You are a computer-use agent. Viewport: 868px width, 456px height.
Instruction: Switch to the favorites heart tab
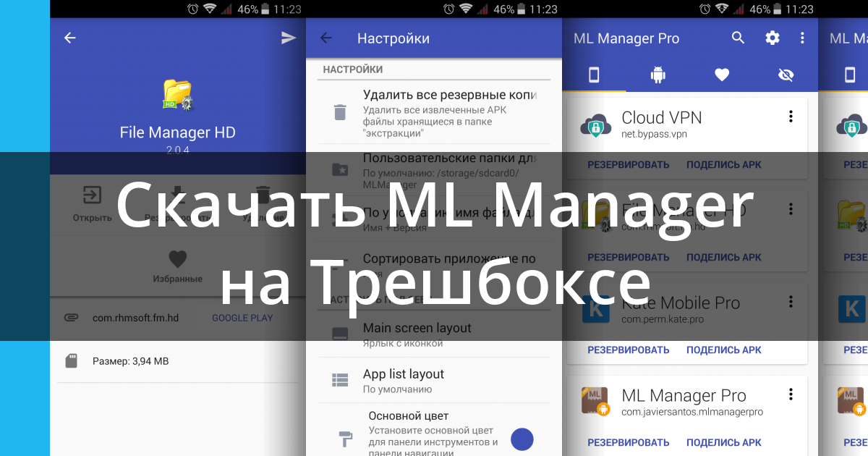(x=721, y=74)
